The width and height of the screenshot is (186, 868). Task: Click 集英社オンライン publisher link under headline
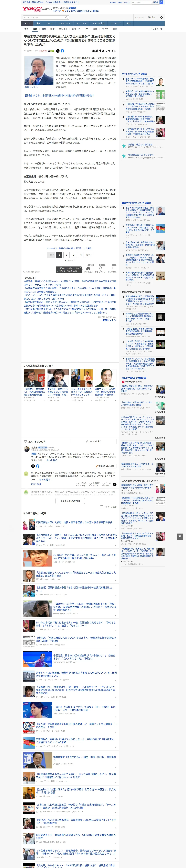(x=104, y=51)
